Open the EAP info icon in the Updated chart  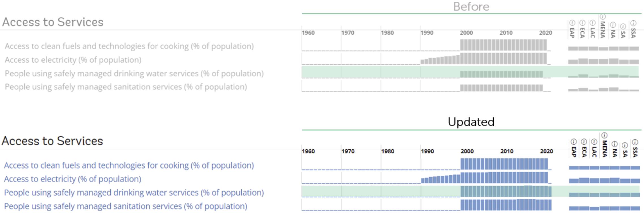pos(574,142)
